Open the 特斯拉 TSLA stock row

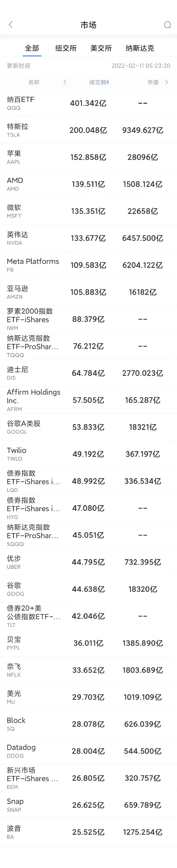click(x=88, y=130)
